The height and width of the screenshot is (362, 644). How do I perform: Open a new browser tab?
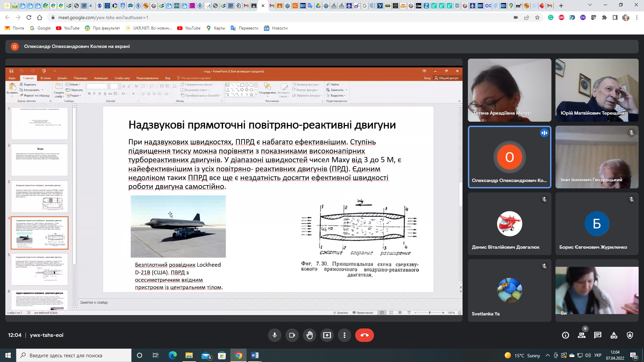[561, 6]
